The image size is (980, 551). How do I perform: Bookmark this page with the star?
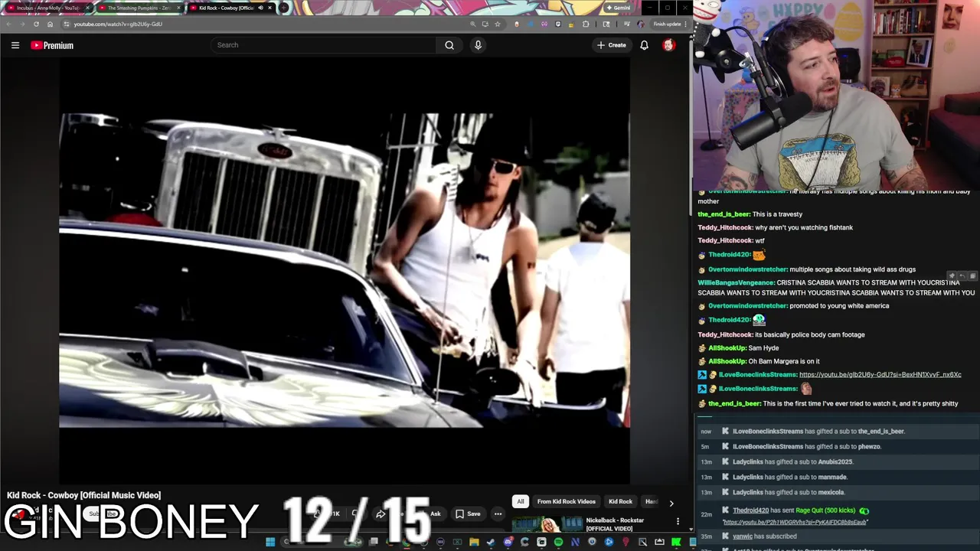(498, 24)
